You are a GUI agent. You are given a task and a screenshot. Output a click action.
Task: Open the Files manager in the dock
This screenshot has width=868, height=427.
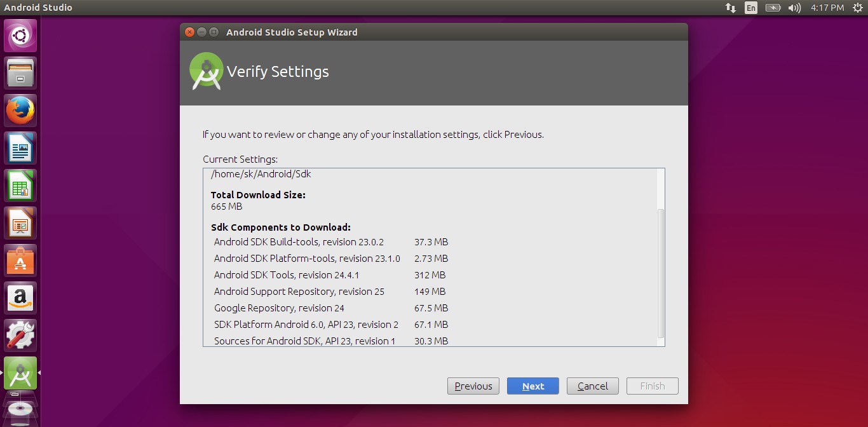[21, 73]
